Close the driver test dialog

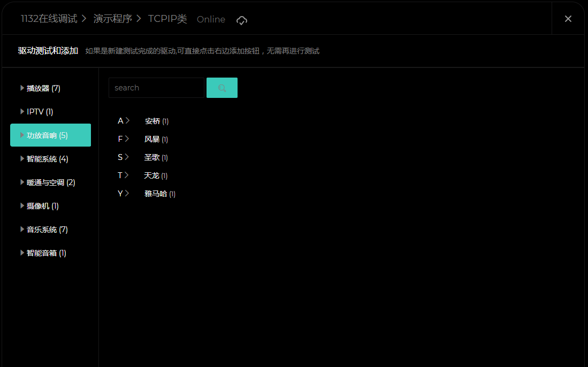(x=568, y=19)
